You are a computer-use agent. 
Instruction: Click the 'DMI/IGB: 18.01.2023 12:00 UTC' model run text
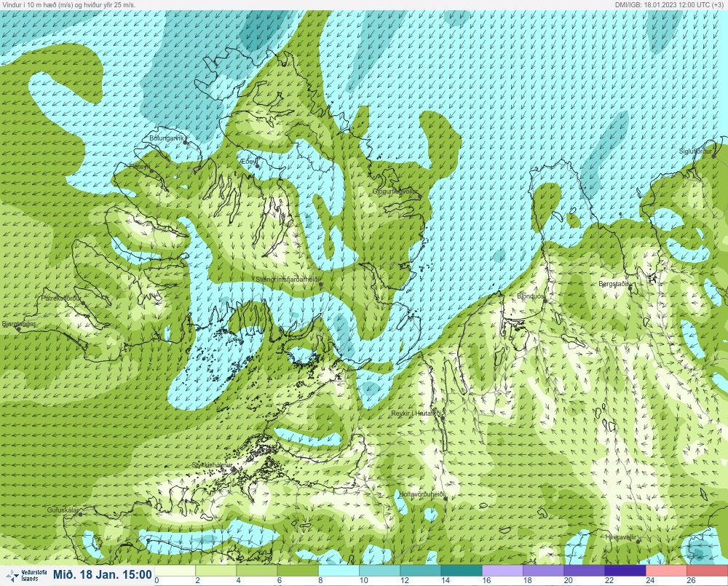670,4
